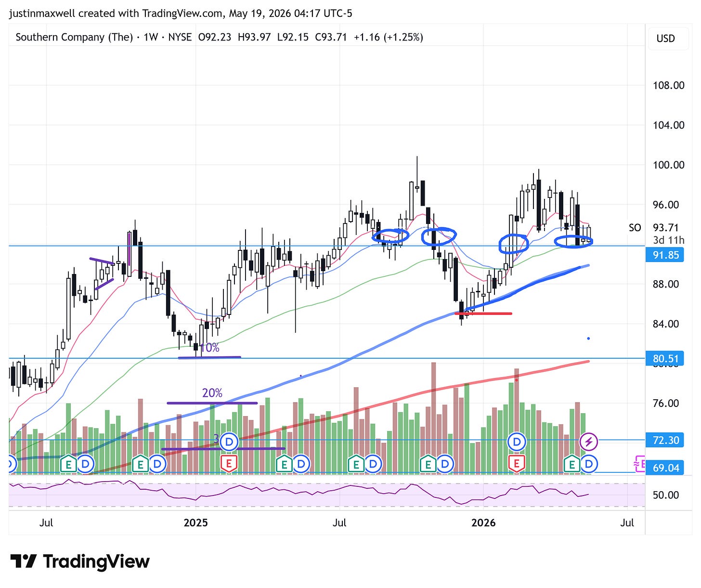Viewport: 701px width, 588px height.
Task: Open the dividend marker for May 2026
Action: click(589, 464)
